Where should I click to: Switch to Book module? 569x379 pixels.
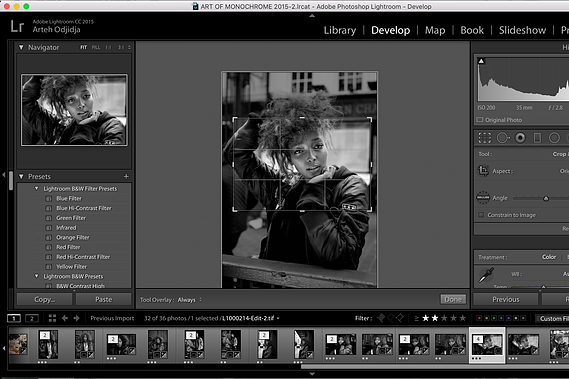point(472,30)
